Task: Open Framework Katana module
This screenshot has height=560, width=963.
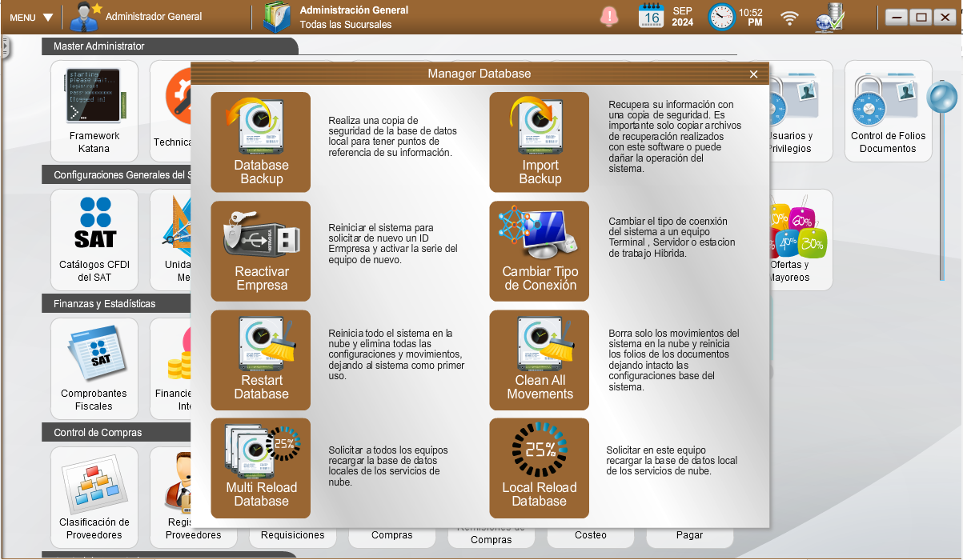Action: pyautogui.click(x=94, y=110)
